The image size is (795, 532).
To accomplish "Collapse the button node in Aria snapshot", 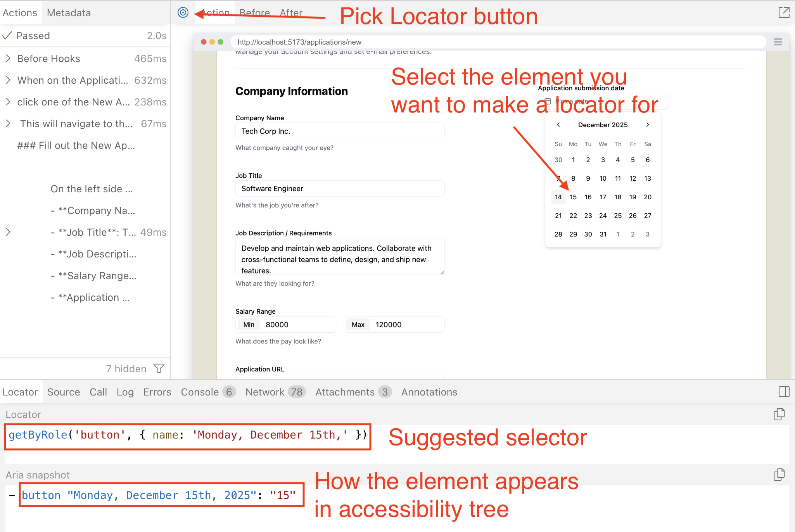I will (12, 495).
